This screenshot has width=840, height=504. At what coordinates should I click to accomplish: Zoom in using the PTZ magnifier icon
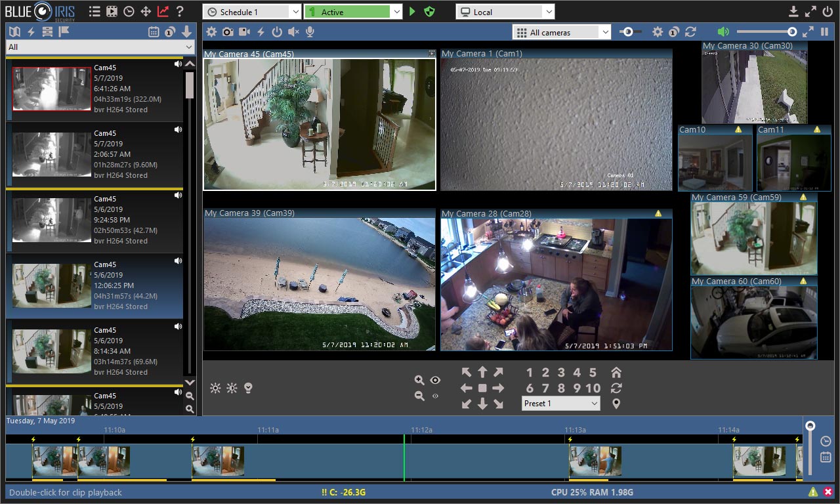point(421,380)
